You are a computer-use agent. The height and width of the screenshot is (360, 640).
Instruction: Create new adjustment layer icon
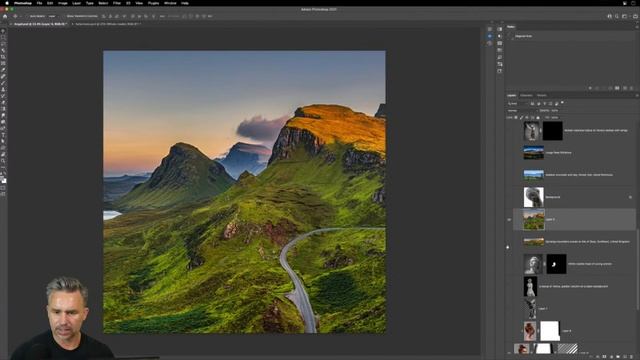(611, 357)
